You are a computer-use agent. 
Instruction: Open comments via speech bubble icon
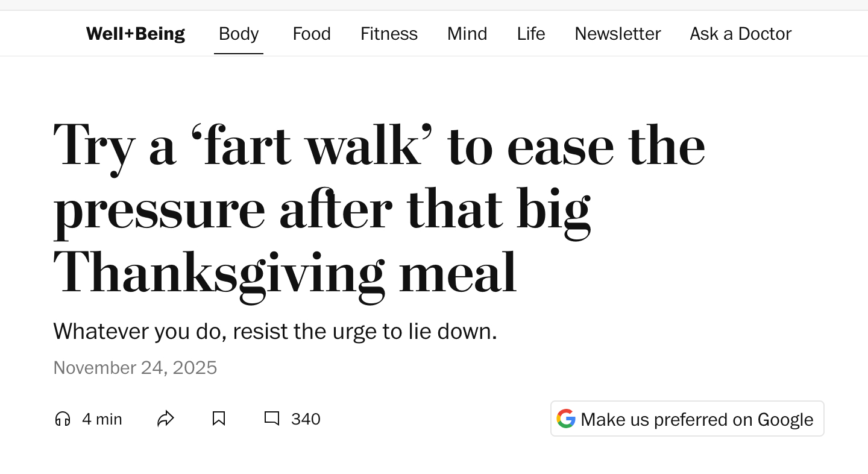[x=272, y=419]
